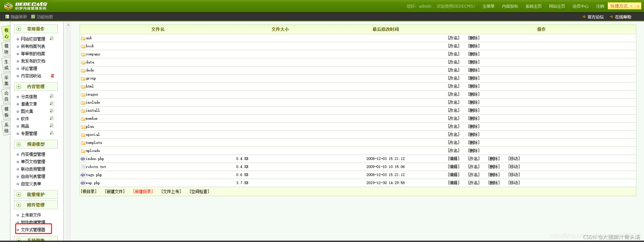
Task: Click add icon next to 分类信息
Action: click(x=52, y=96)
